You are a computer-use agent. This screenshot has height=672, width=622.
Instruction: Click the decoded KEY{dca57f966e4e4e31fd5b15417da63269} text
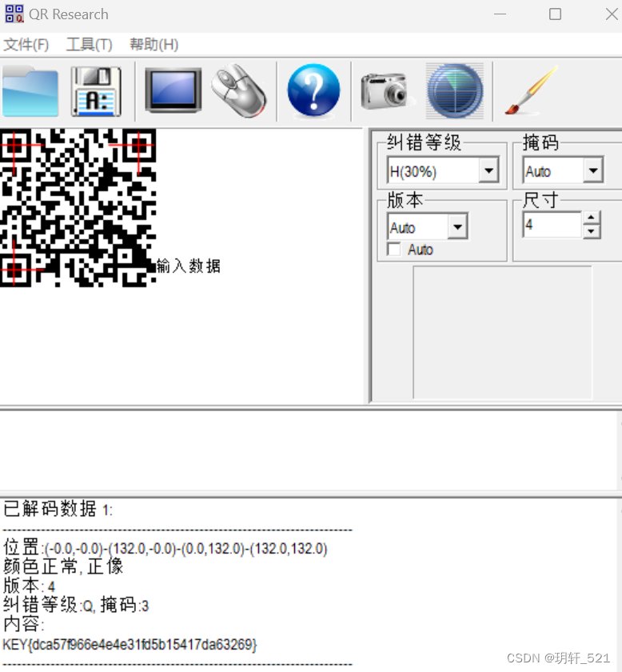(130, 645)
